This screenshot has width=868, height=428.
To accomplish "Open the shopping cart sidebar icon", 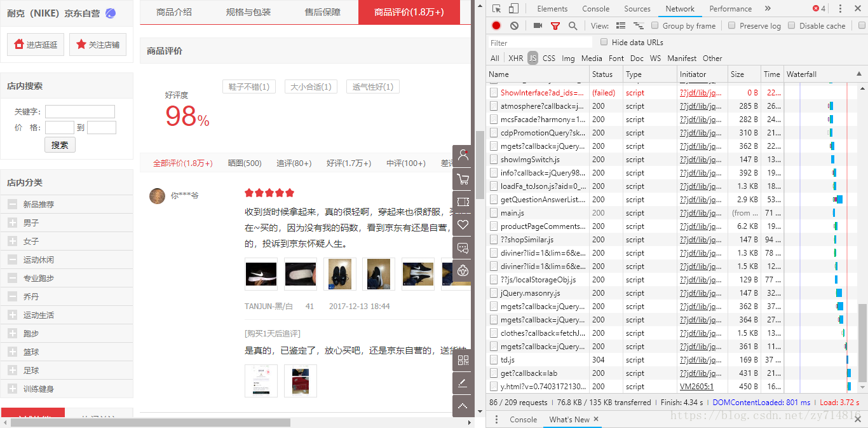I will (x=463, y=179).
